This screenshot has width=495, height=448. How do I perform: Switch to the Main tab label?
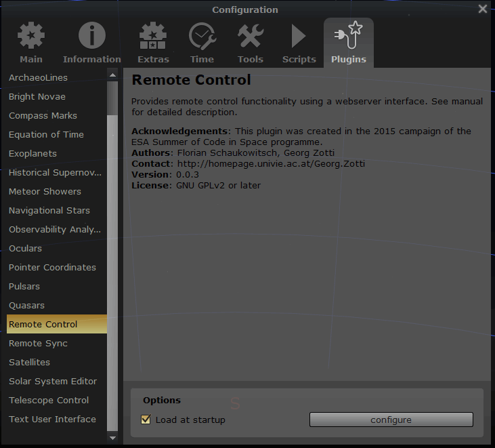[31, 59]
